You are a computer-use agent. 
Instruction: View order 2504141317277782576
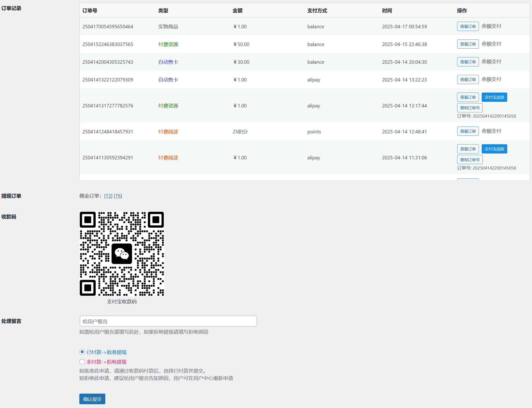click(468, 97)
